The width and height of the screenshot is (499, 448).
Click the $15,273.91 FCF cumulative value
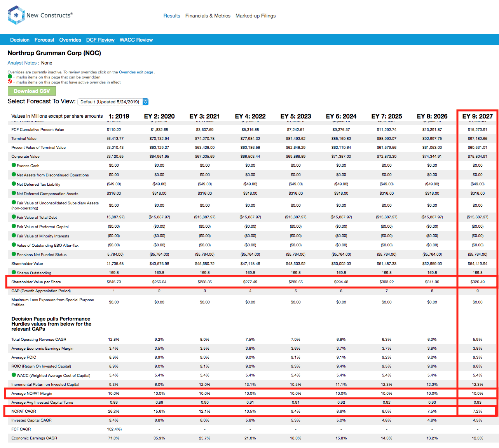(x=478, y=129)
